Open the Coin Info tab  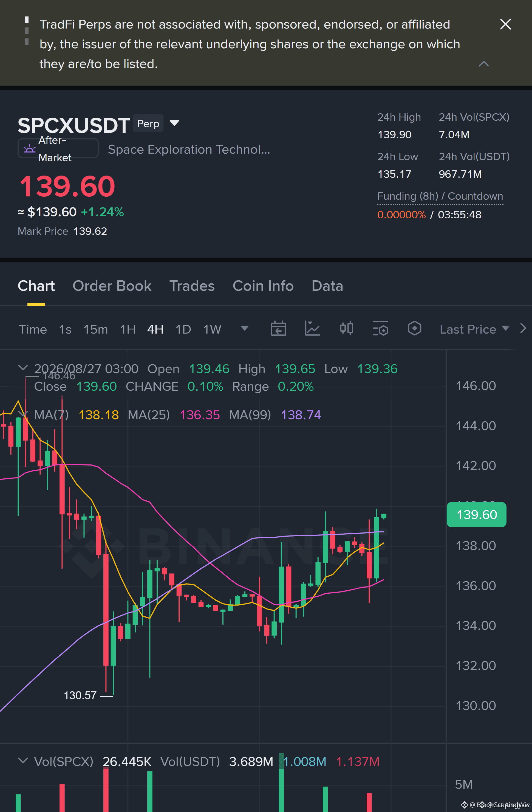click(263, 286)
